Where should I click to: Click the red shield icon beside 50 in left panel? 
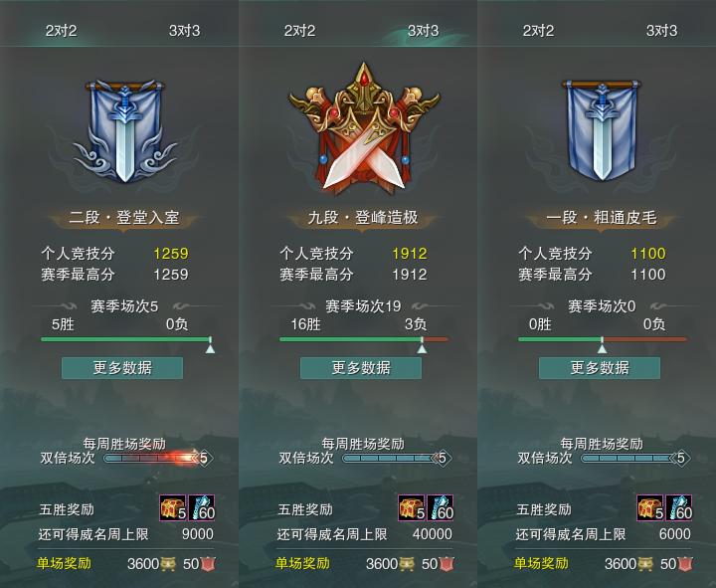(x=208, y=564)
